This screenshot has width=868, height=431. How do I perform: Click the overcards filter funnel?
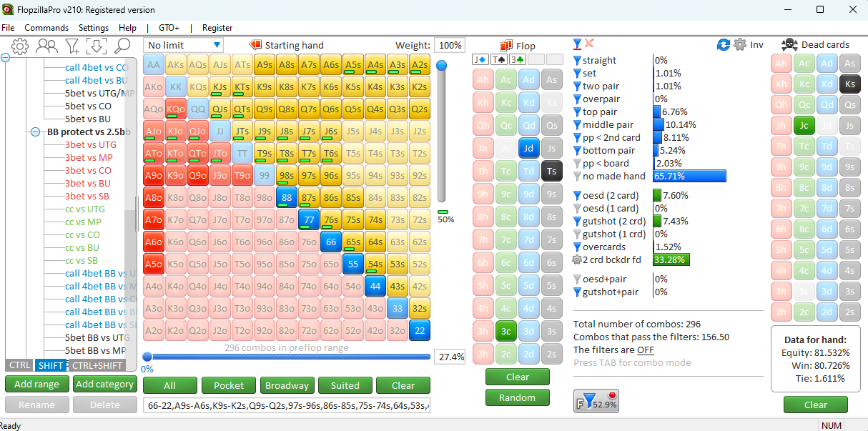(577, 247)
